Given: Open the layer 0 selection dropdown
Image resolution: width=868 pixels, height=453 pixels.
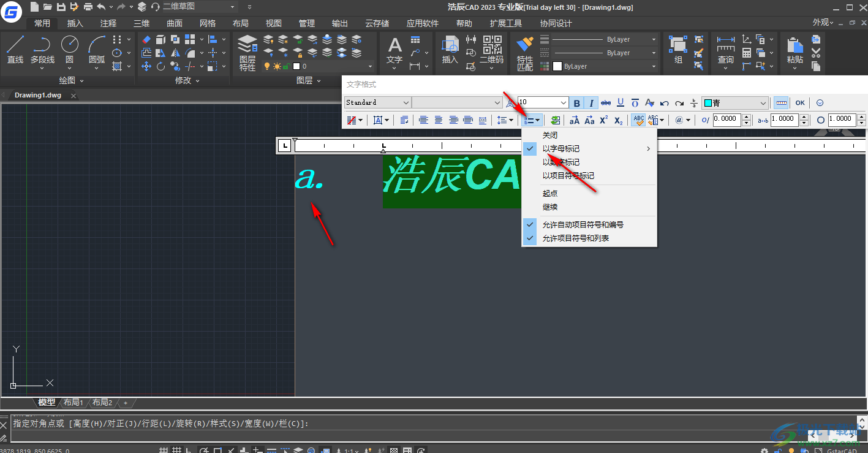Looking at the screenshot, I should pyautogui.click(x=318, y=66).
